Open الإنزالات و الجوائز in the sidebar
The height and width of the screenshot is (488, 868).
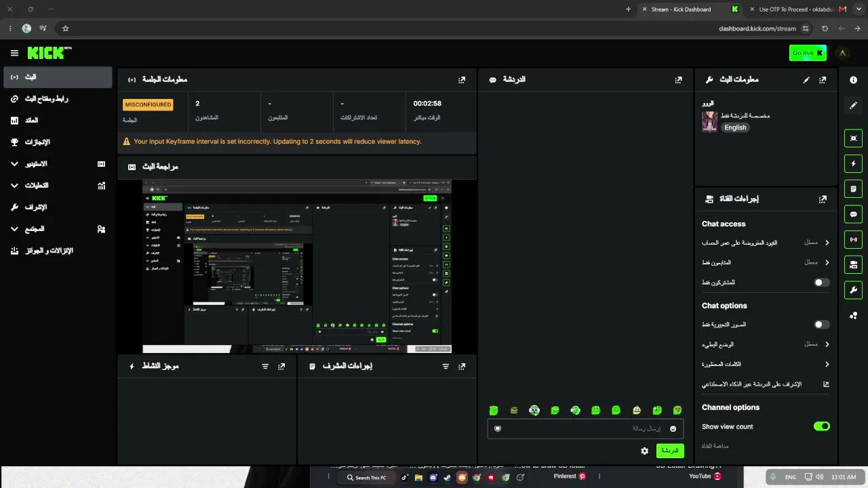click(x=57, y=251)
